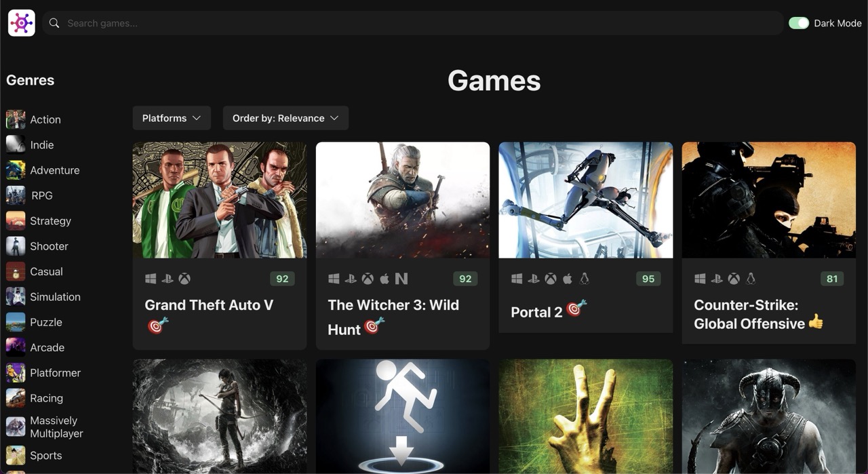Click the thumbs up emoji on Counter-Strike

point(816,322)
